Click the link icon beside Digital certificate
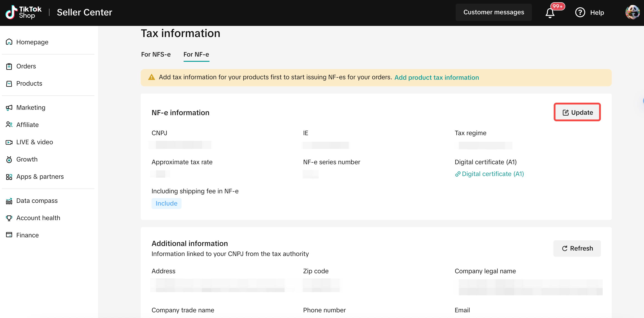This screenshot has height=318, width=644. pos(457,174)
